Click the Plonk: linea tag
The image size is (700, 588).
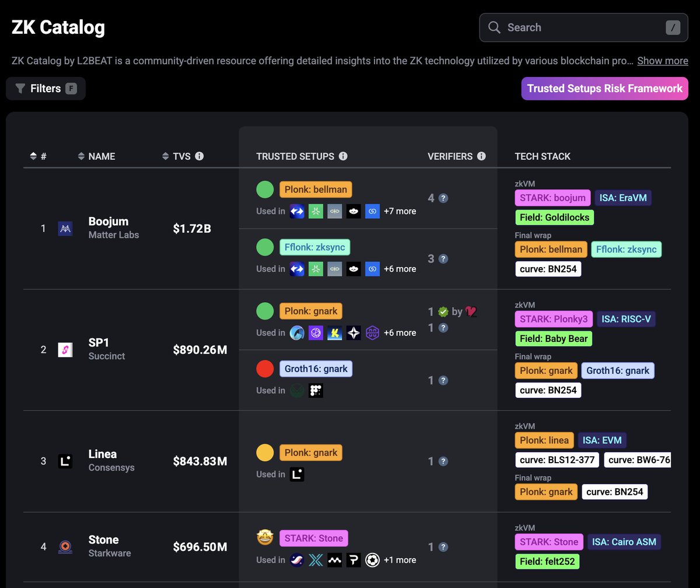(x=545, y=440)
